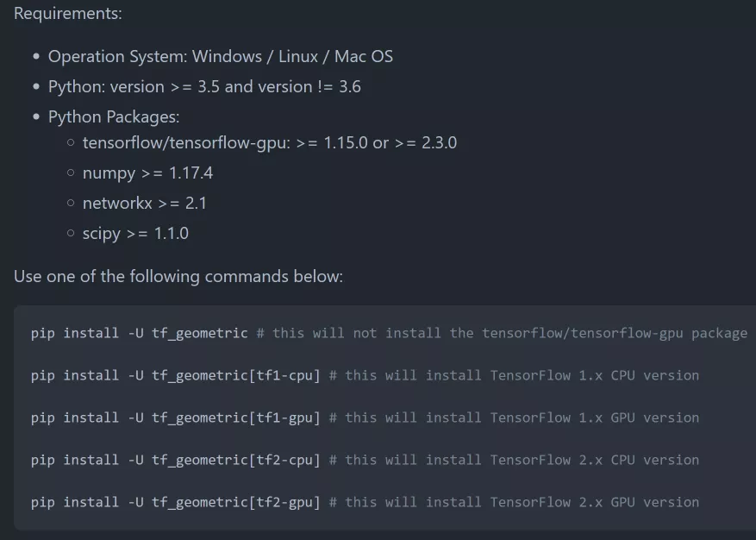Click the scipy >= 1.1.0 item

click(x=135, y=234)
